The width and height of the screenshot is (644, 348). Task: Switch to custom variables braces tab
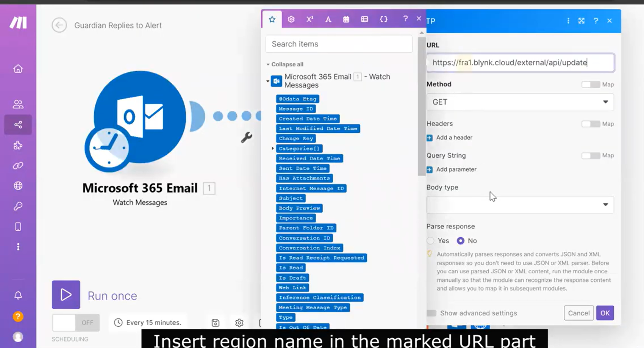tap(383, 19)
